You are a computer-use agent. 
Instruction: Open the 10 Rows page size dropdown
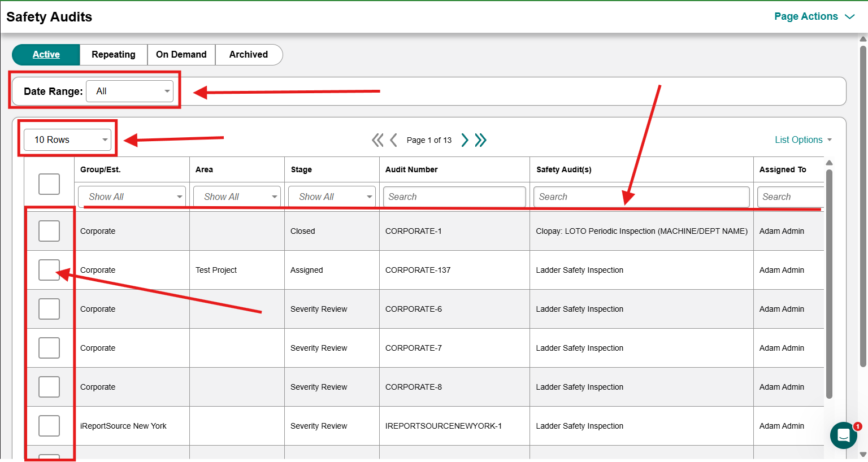[68, 140]
